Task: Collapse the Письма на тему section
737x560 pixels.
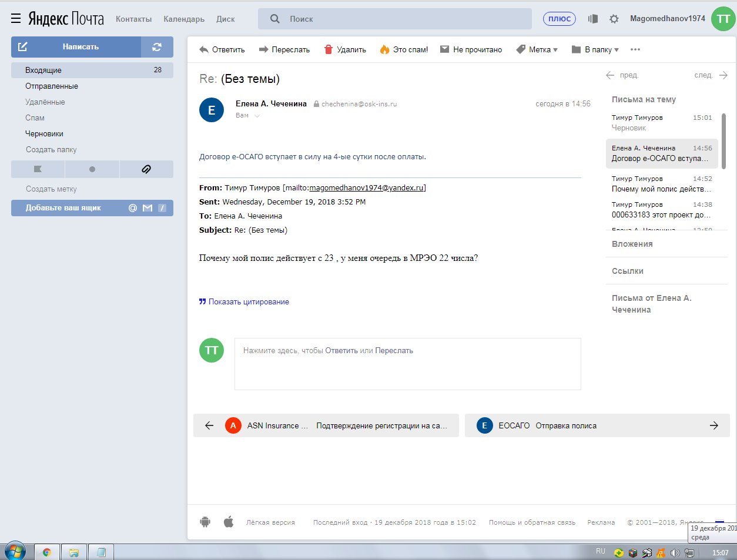Action: click(644, 99)
